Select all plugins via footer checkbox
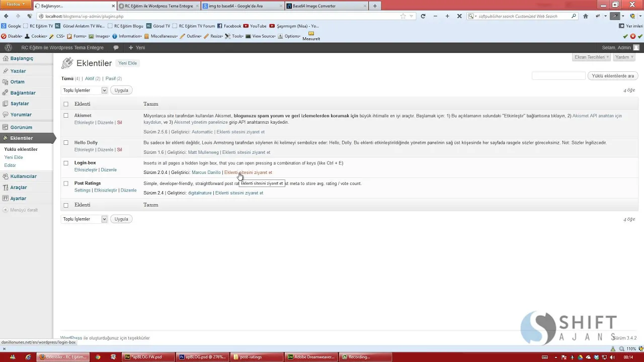Image resolution: width=644 pixels, height=362 pixels. point(66,205)
